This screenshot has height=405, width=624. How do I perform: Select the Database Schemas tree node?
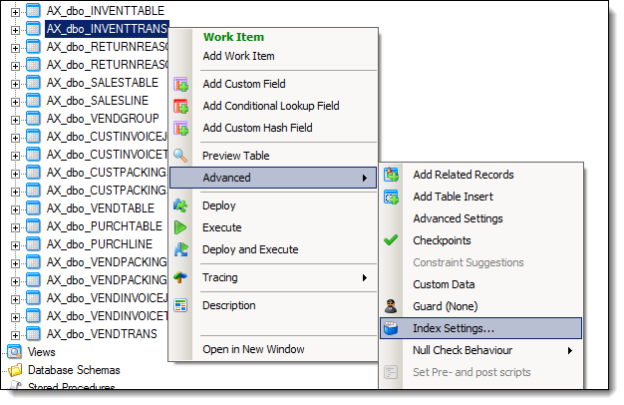click(74, 370)
